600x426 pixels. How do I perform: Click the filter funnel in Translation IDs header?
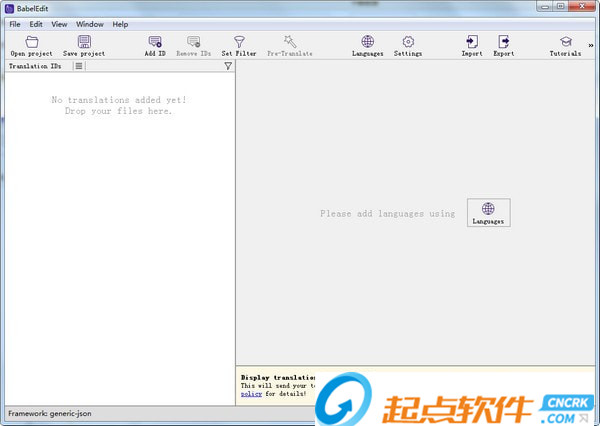(228, 66)
